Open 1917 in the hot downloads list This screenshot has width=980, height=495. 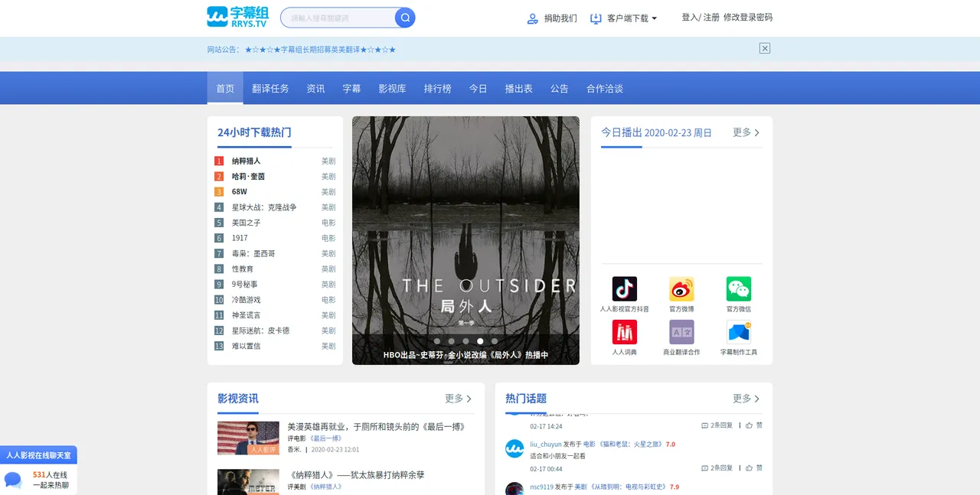click(x=240, y=238)
